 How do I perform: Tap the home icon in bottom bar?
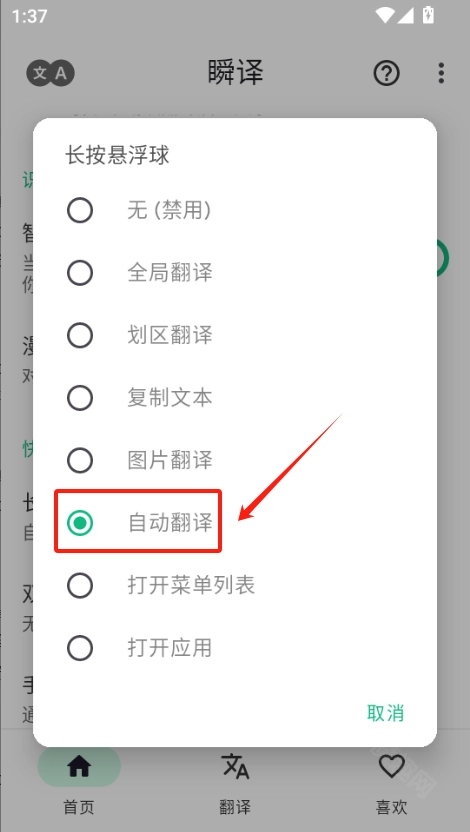click(x=79, y=766)
